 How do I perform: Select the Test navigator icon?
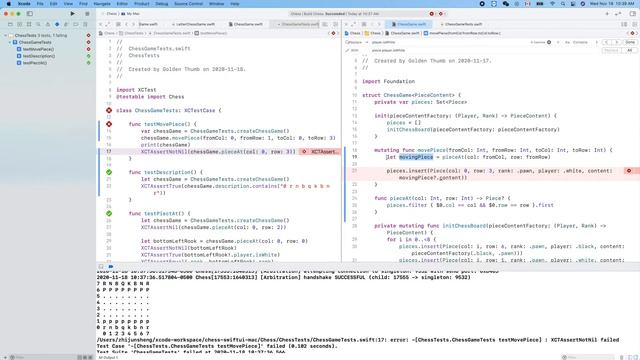57,24
